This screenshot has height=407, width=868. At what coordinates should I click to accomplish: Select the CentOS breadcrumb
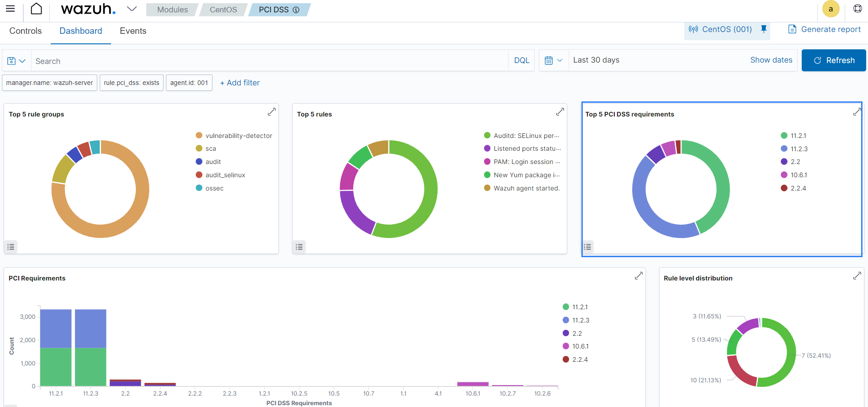223,10
